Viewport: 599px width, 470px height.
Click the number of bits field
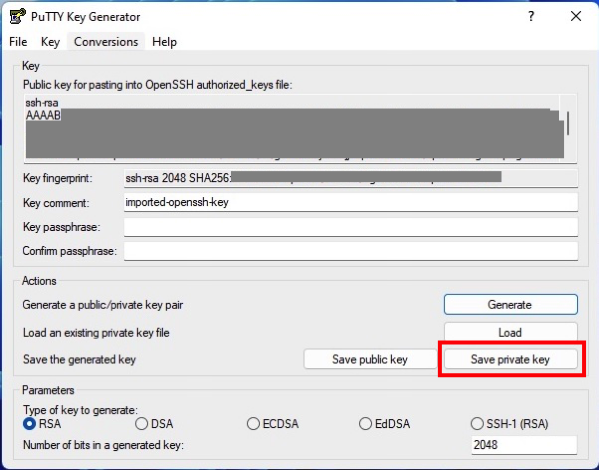point(524,445)
